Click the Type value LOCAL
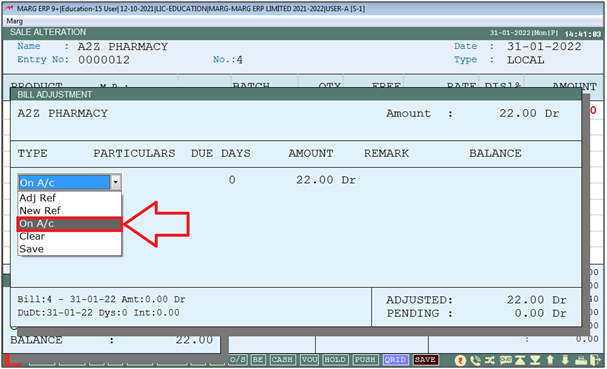The width and height of the screenshot is (607, 369). tap(526, 60)
